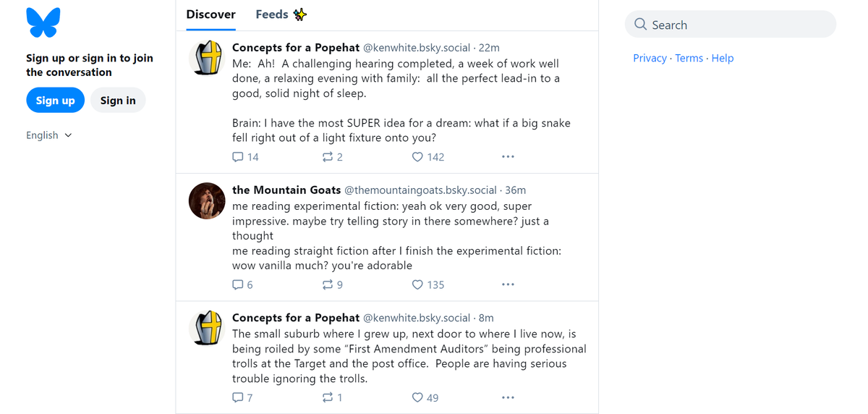Viewport: 868px width, 414px height.
Task: Open the English language dropdown
Action: [49, 135]
